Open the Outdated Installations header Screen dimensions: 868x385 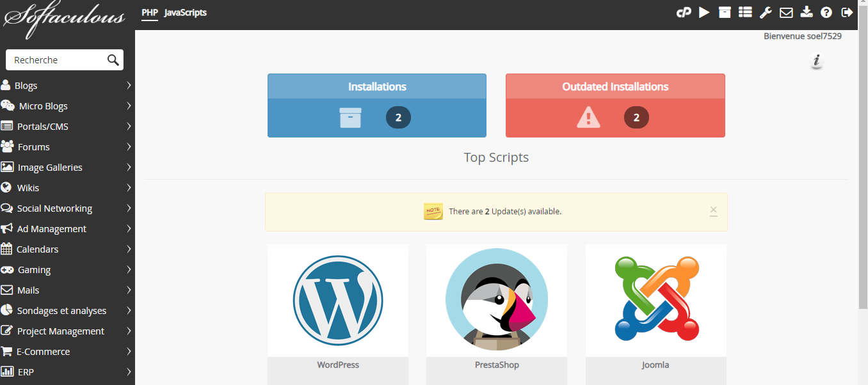(615, 86)
